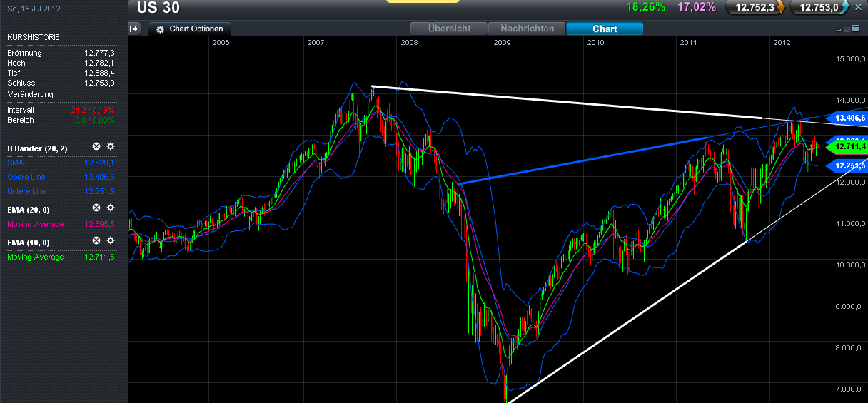The width and height of the screenshot is (868, 403).
Task: Click the Veränderung label
Action: [30, 94]
